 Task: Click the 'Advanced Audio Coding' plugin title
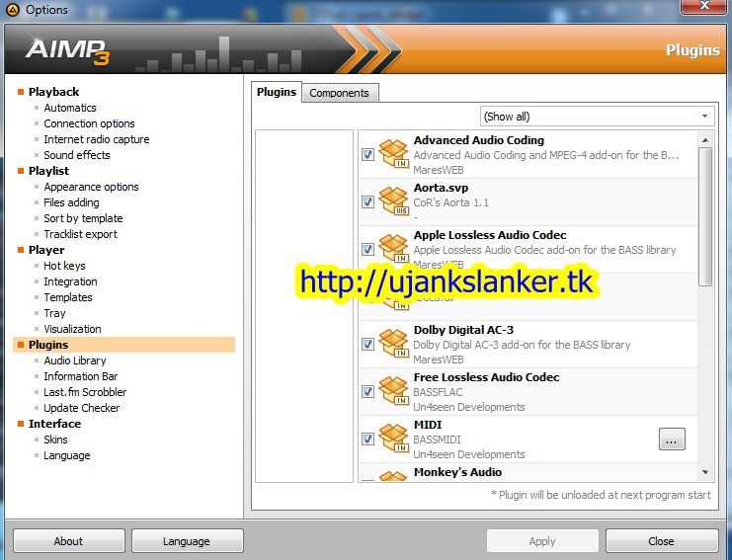479,140
